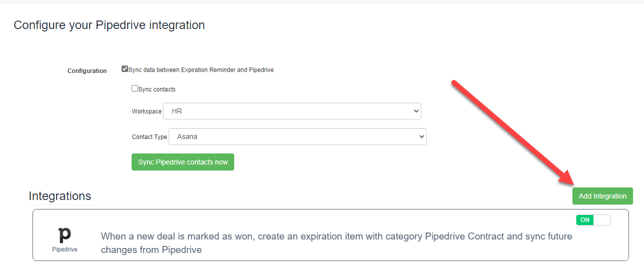Image resolution: width=644 pixels, height=277 pixels.
Task: Click the chevron arrow in the Workspace select
Action: (x=416, y=111)
